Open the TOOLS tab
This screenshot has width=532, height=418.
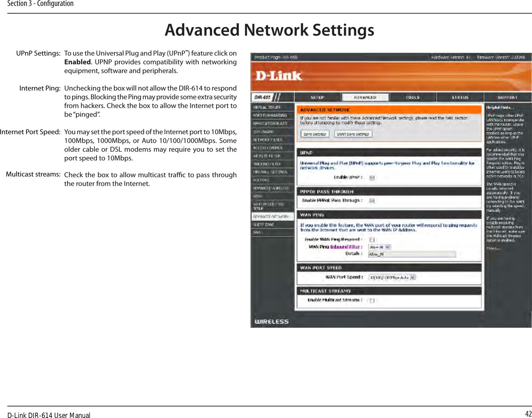point(412,98)
